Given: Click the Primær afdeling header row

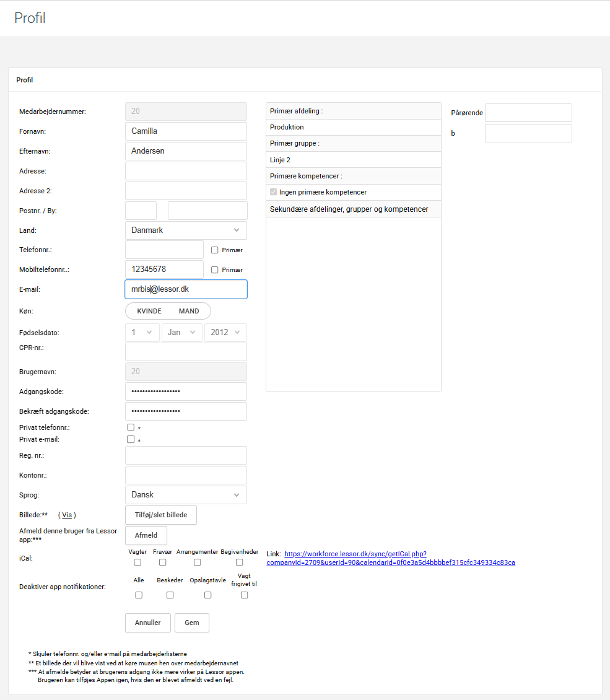Looking at the screenshot, I should tap(354, 111).
